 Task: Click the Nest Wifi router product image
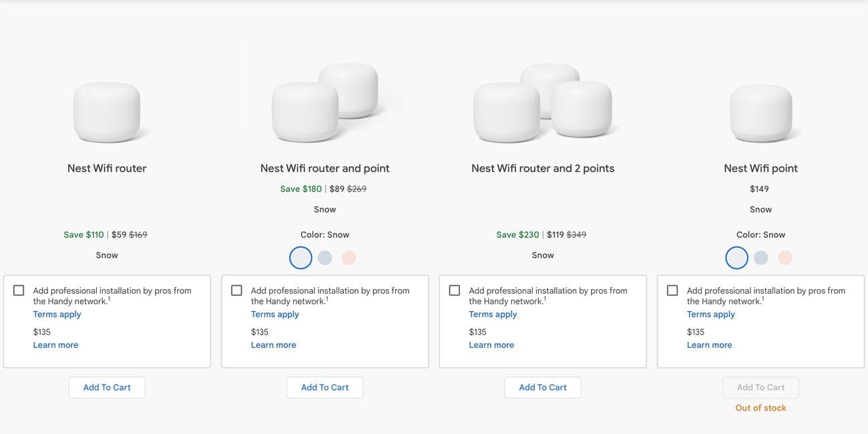pyautogui.click(x=107, y=112)
